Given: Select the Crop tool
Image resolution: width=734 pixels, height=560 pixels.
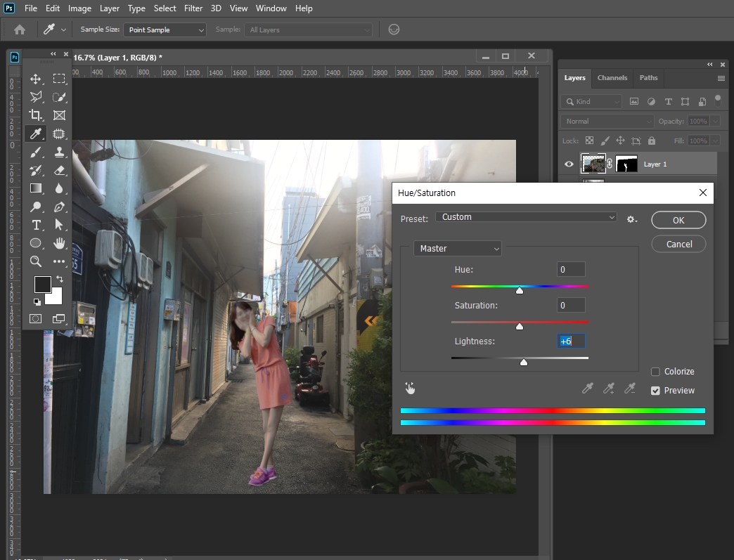Looking at the screenshot, I should (36, 115).
